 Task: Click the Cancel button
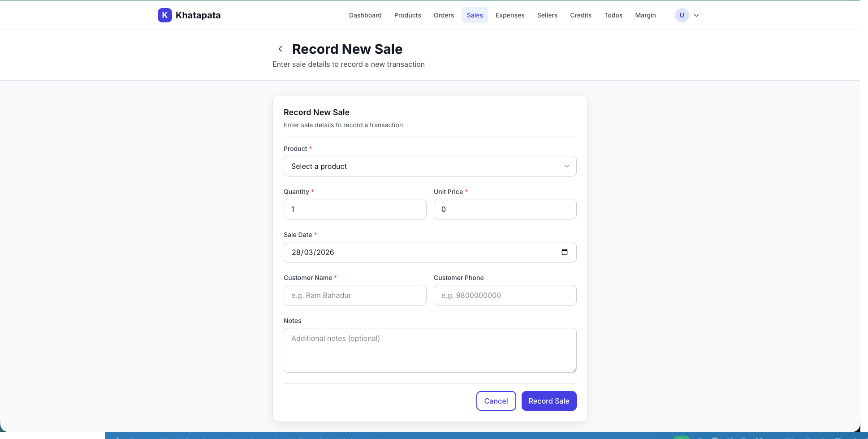point(496,401)
